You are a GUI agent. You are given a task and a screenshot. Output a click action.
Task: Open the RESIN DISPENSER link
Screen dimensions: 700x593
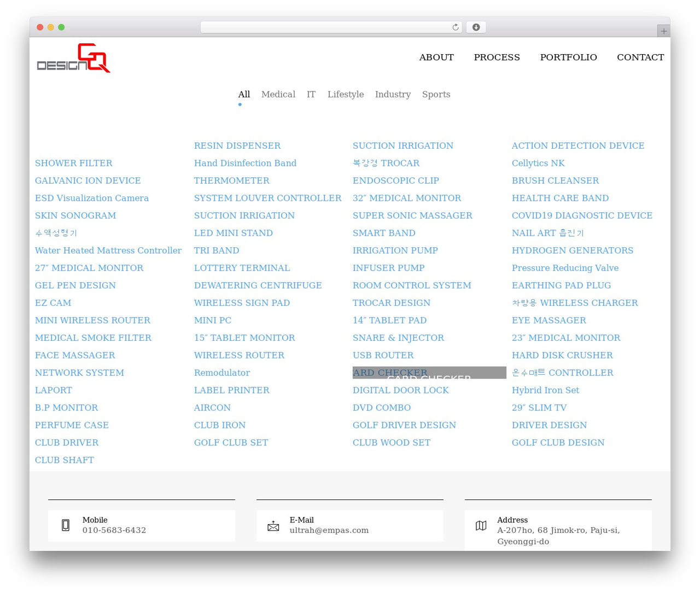[237, 146]
